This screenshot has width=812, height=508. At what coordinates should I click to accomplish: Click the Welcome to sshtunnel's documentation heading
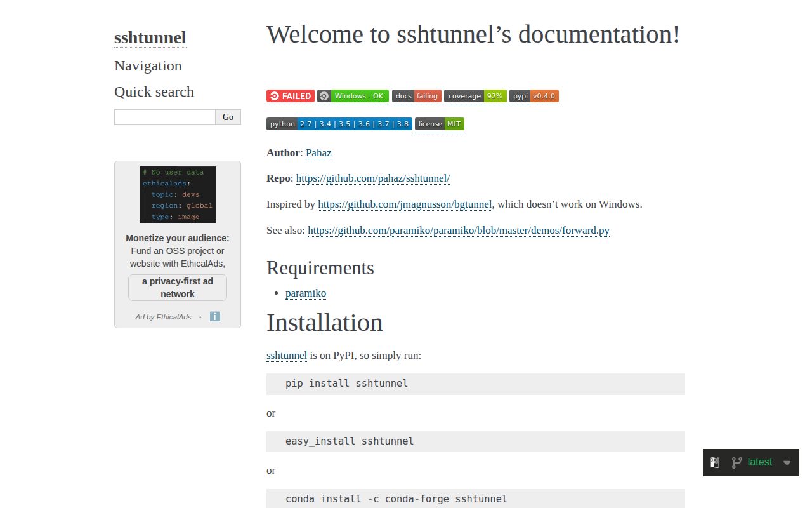[473, 34]
